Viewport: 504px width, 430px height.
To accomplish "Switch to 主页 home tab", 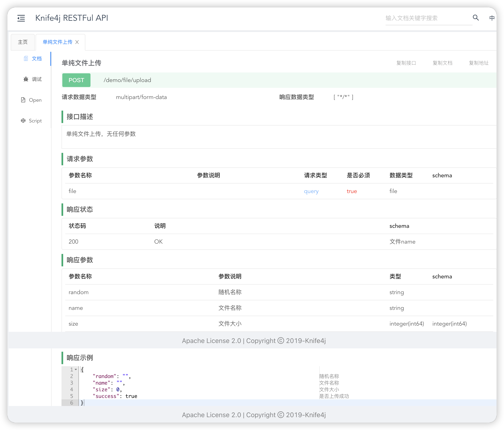I will coord(23,42).
